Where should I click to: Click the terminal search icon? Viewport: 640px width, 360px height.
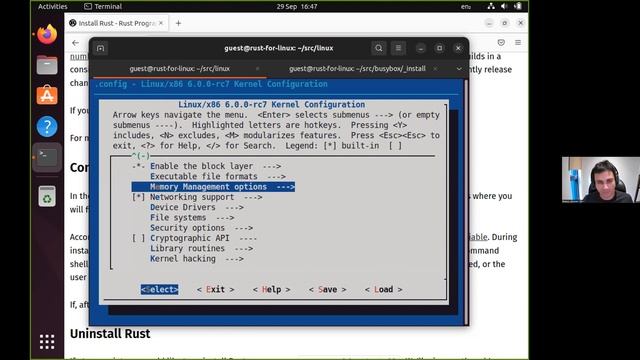point(378,48)
